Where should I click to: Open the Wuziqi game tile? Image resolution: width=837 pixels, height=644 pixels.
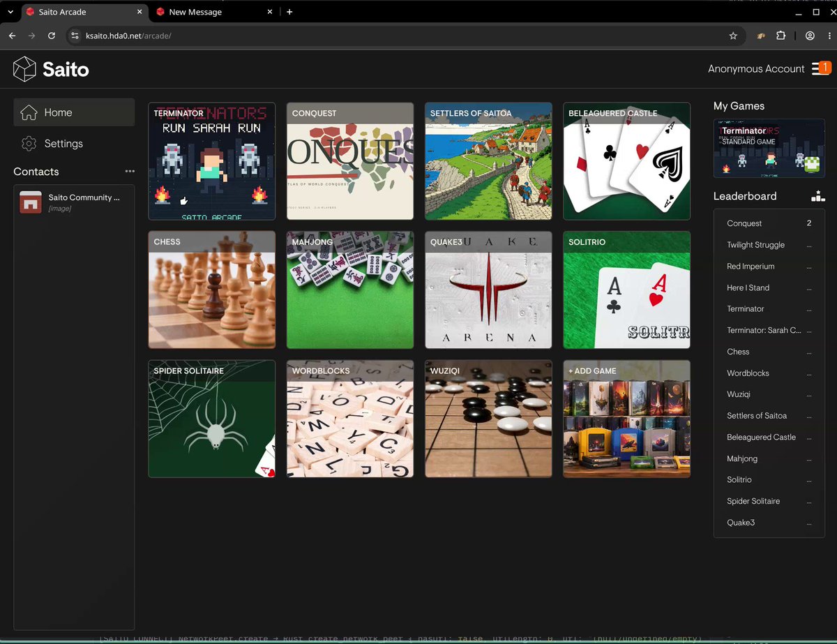(488, 419)
